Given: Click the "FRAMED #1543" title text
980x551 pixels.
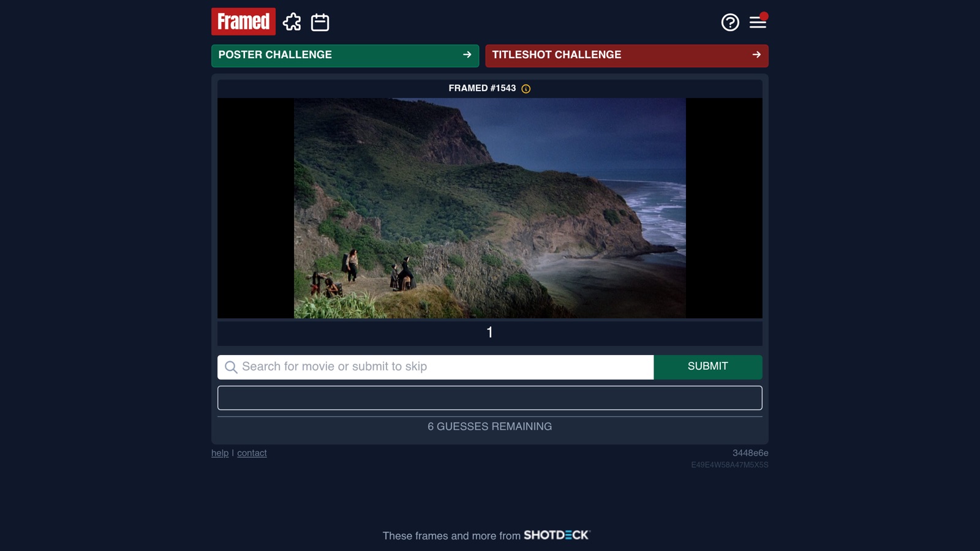Looking at the screenshot, I should click(x=482, y=88).
